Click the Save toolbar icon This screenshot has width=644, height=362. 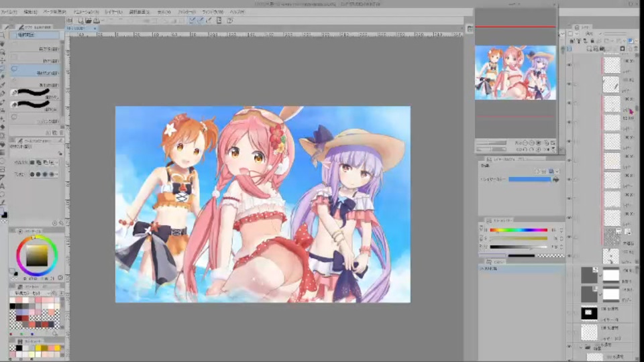pos(97,20)
